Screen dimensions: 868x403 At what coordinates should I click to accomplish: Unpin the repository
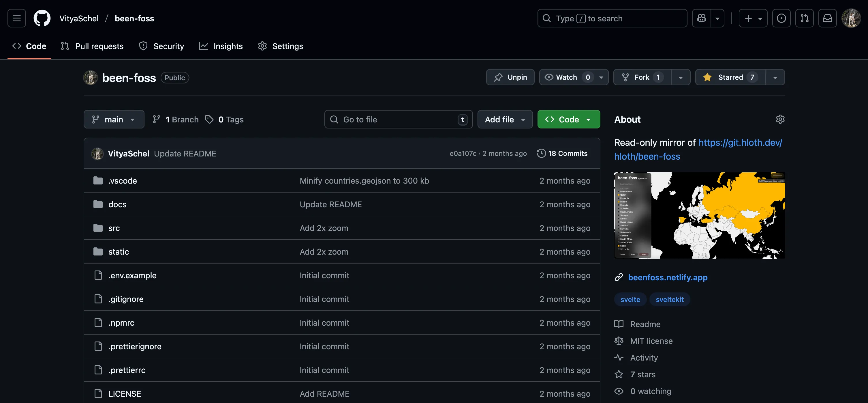pos(510,77)
